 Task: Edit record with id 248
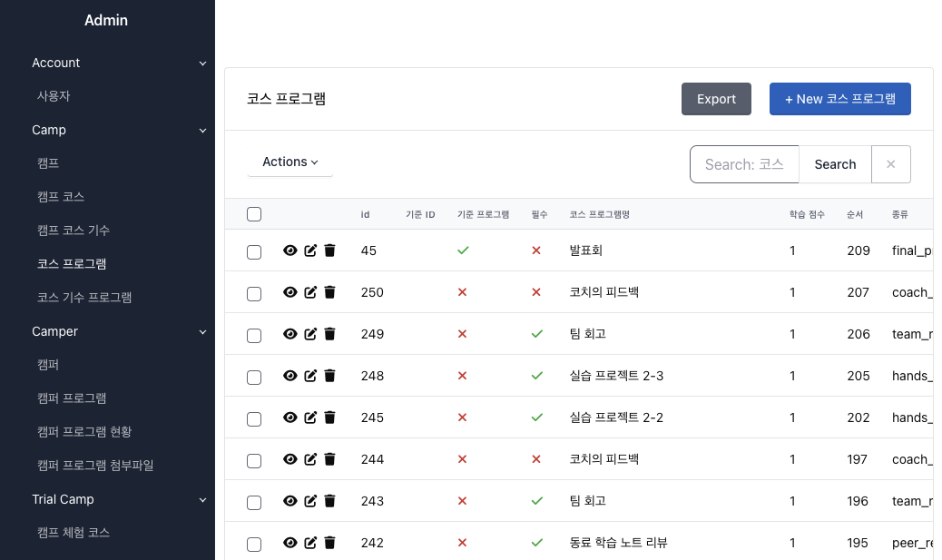click(310, 376)
